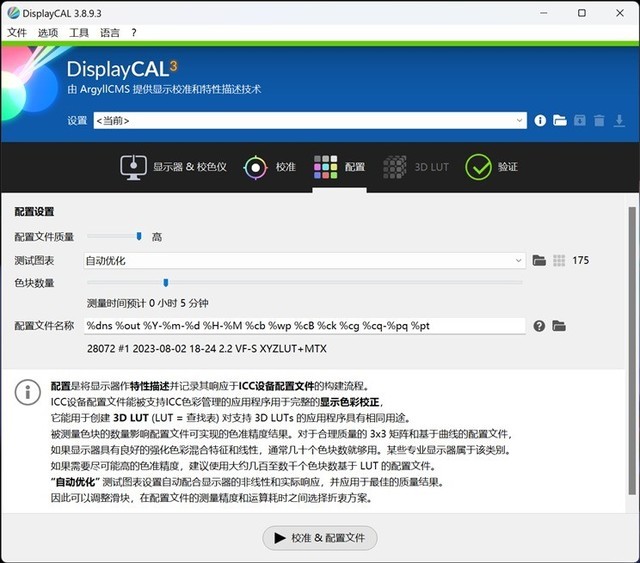Close the DisplayCAL window
This screenshot has height=563, width=640.
620,13
